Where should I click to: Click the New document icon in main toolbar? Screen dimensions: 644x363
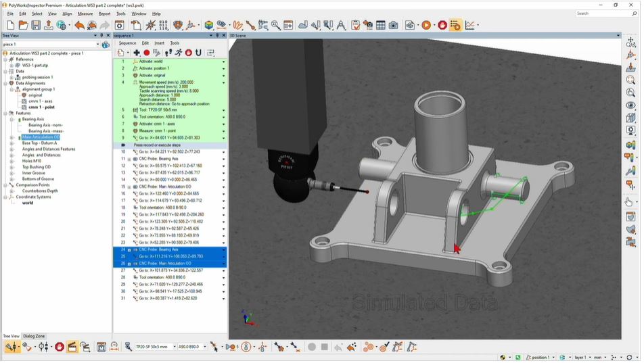click(x=11, y=25)
